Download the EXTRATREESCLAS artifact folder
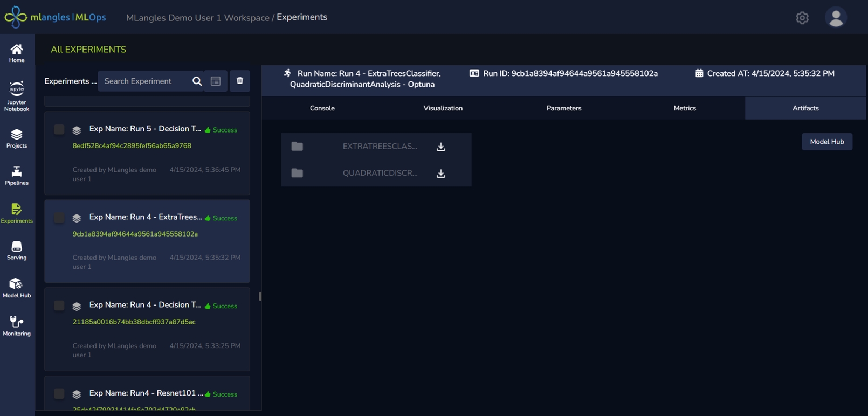868x416 pixels. [x=440, y=147]
